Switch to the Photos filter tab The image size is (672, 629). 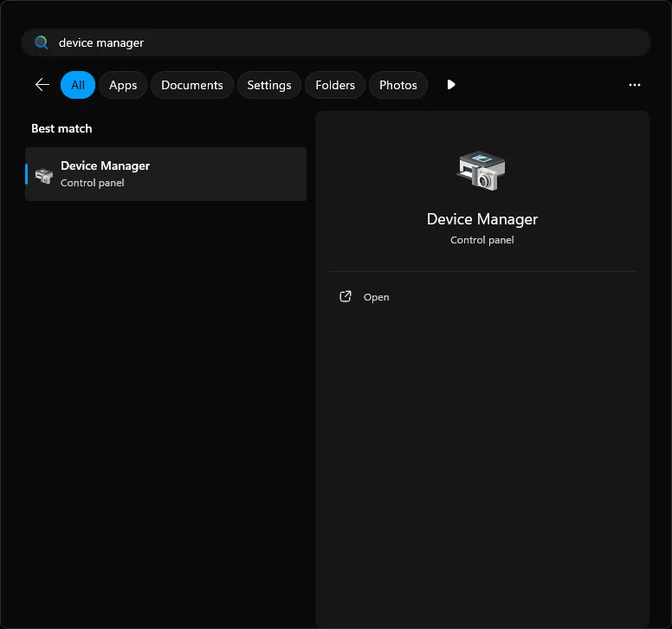click(x=398, y=85)
